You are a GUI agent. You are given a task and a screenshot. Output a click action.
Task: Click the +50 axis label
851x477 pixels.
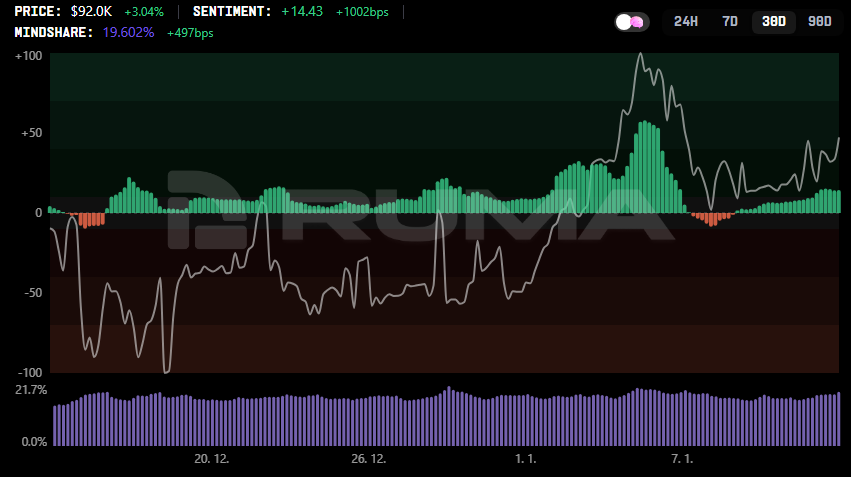[31, 133]
